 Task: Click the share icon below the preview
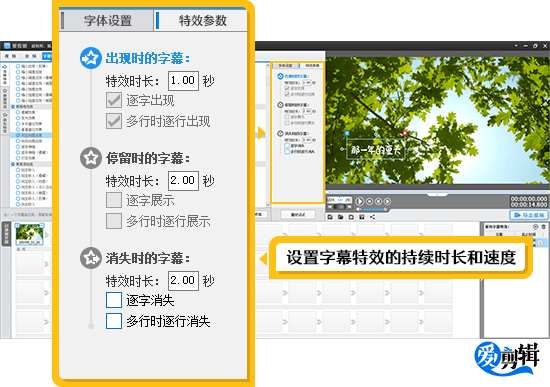click(x=373, y=217)
